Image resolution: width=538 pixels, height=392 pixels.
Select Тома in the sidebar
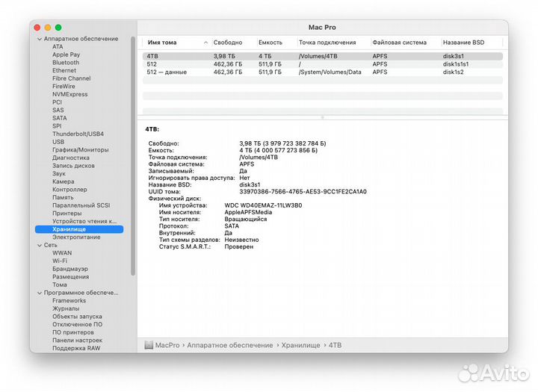(x=60, y=284)
